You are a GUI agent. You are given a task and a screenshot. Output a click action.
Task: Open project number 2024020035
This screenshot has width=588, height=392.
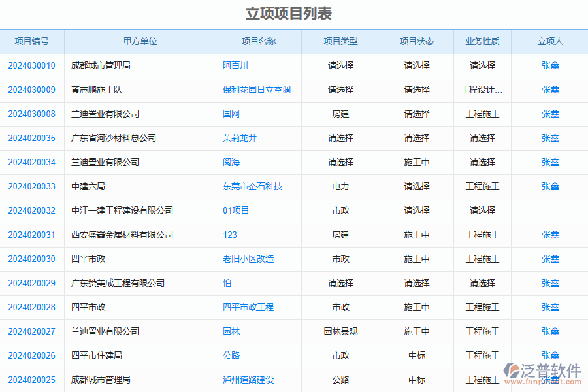[32, 139]
